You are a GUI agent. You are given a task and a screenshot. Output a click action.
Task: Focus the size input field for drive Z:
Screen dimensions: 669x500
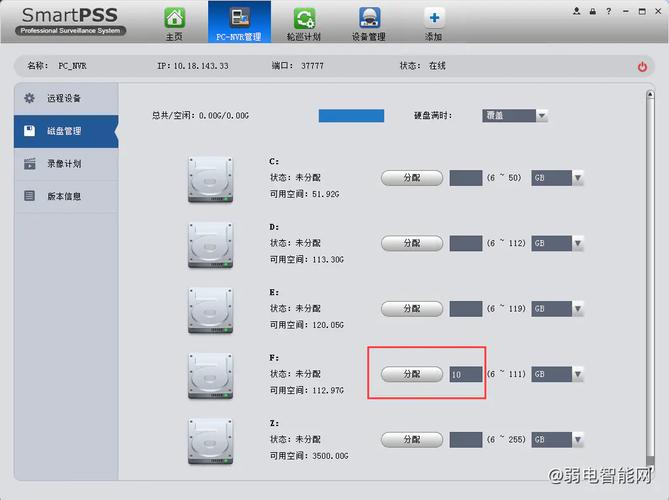pos(466,439)
